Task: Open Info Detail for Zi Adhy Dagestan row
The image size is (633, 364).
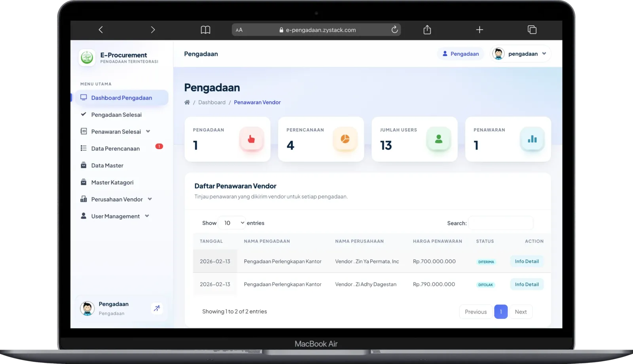Action: coord(527,284)
